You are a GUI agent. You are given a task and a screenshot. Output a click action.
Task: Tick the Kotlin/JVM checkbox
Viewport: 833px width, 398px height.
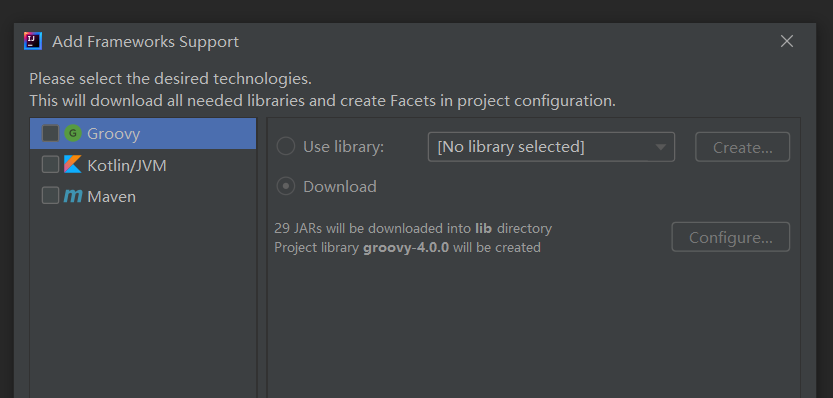(50, 165)
